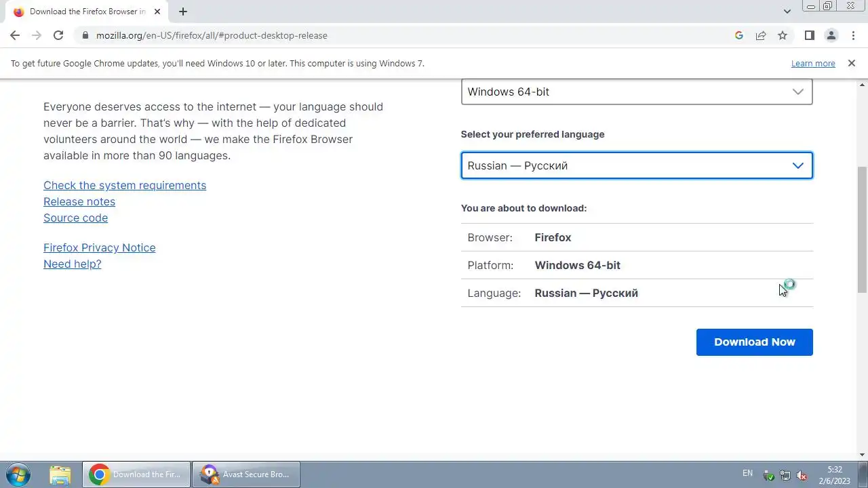Click the Russian — Русский value in Language row

click(x=586, y=293)
